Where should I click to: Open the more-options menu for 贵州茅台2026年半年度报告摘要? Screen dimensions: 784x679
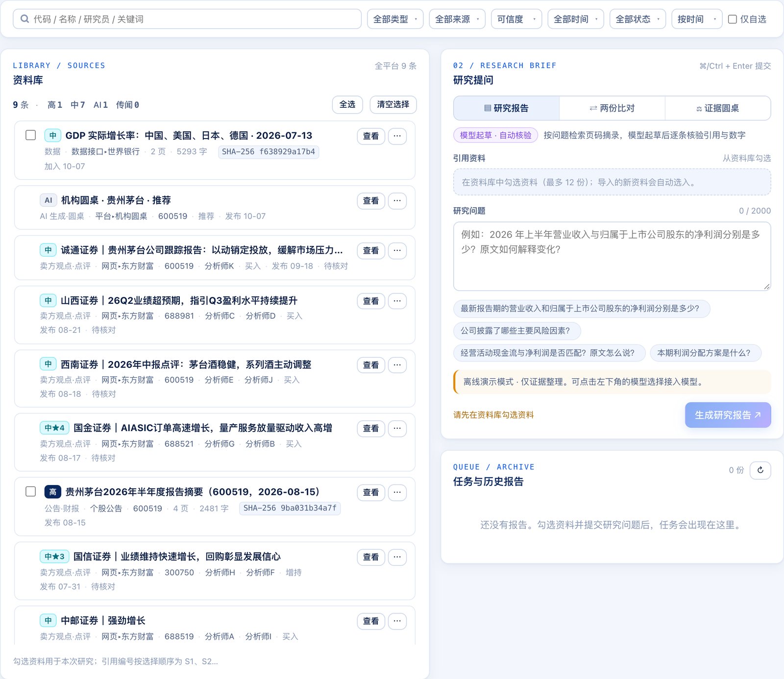point(397,492)
